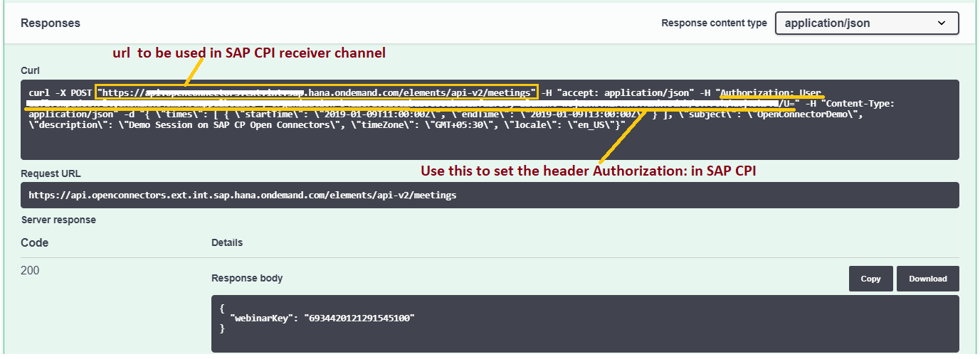Click the Curl label
Image resolution: width=980 pixels, height=359 pixels.
point(30,70)
